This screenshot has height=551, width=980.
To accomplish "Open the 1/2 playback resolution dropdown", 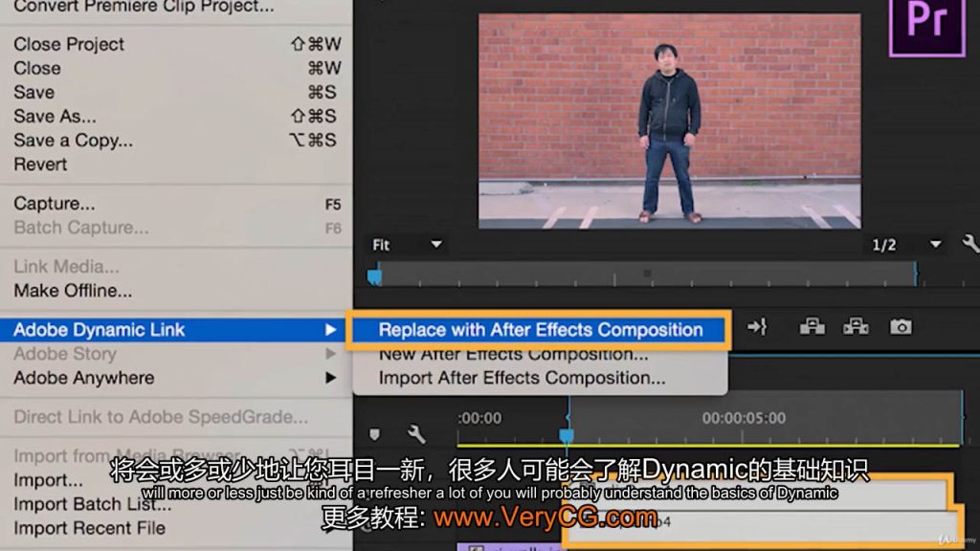I will (x=906, y=245).
